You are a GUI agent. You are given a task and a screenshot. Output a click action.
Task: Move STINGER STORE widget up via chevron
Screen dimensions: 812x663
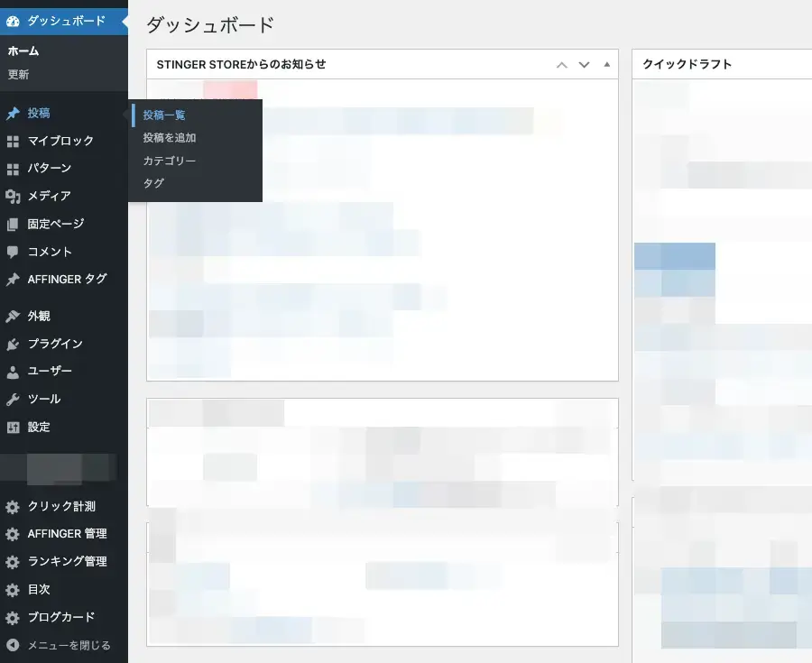[560, 64]
